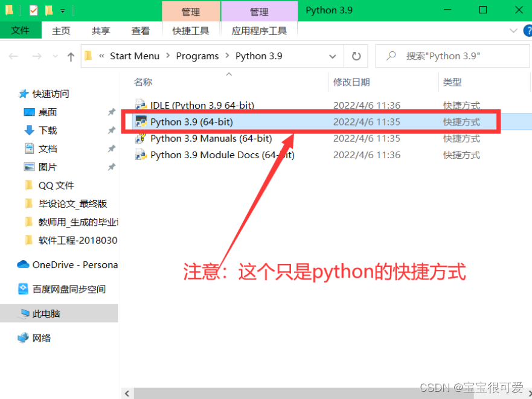Click the Python 3.9 Module Docs icon
This screenshot has width=532, height=399.
click(141, 155)
